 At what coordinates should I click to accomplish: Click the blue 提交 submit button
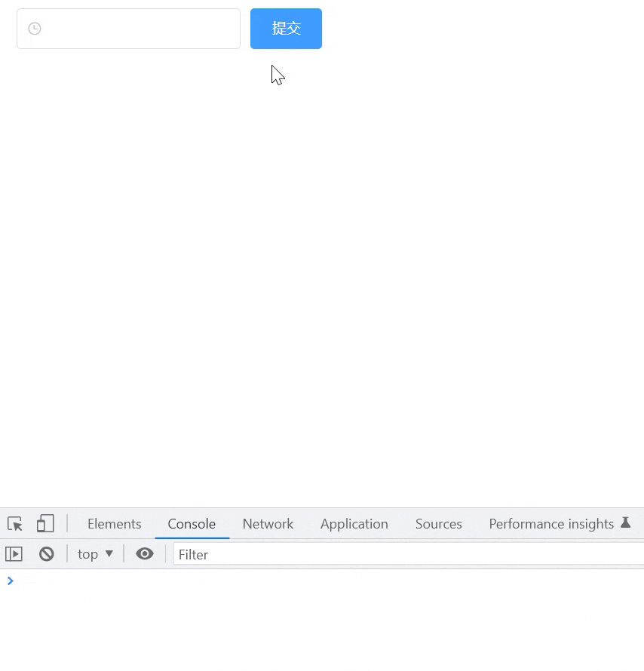[x=286, y=29]
